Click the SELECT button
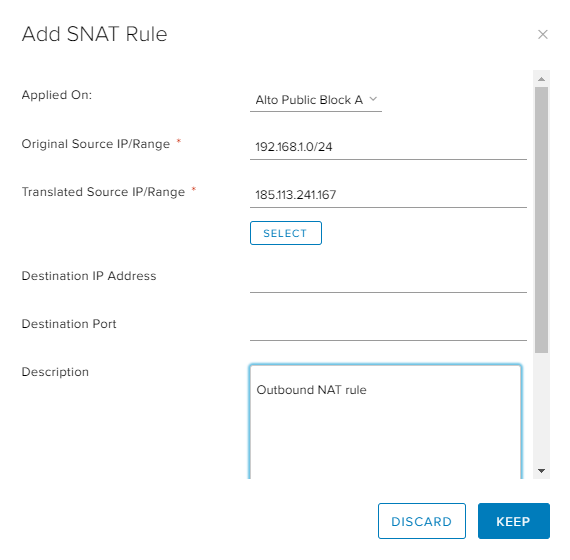This screenshot has width=570, height=560. point(286,233)
